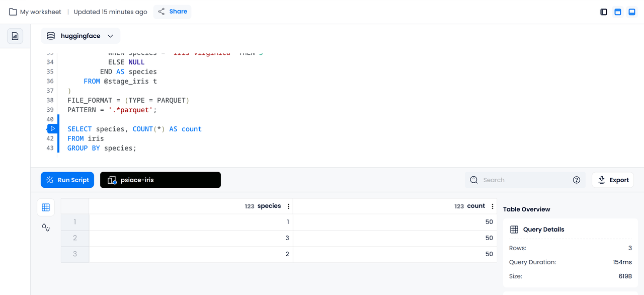The height and width of the screenshot is (295, 644).
Task: Switch to table grid view icon
Action: [x=46, y=207]
